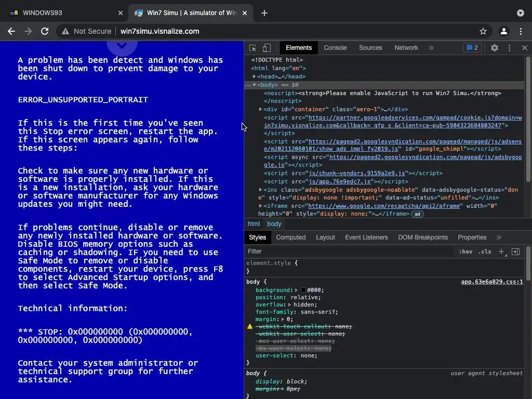Close the WINDOWS93 tab
Image resolution: width=532 pixels, height=399 pixels.
point(121,13)
